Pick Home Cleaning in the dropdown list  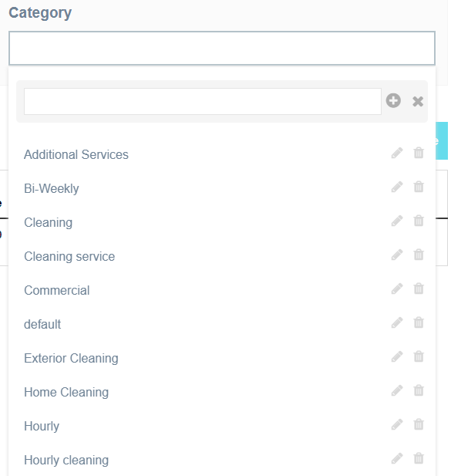66,392
